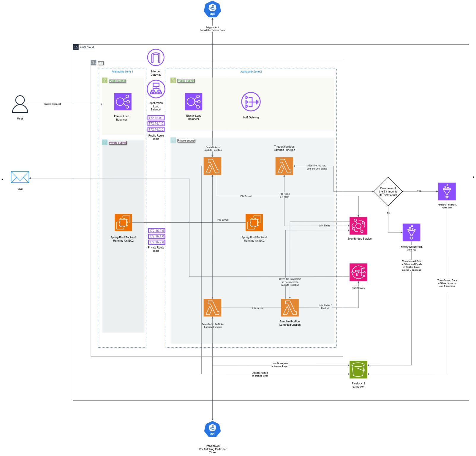
Task: Select the FetchAllTickerETL Glue Job icon
Action: 447,191
